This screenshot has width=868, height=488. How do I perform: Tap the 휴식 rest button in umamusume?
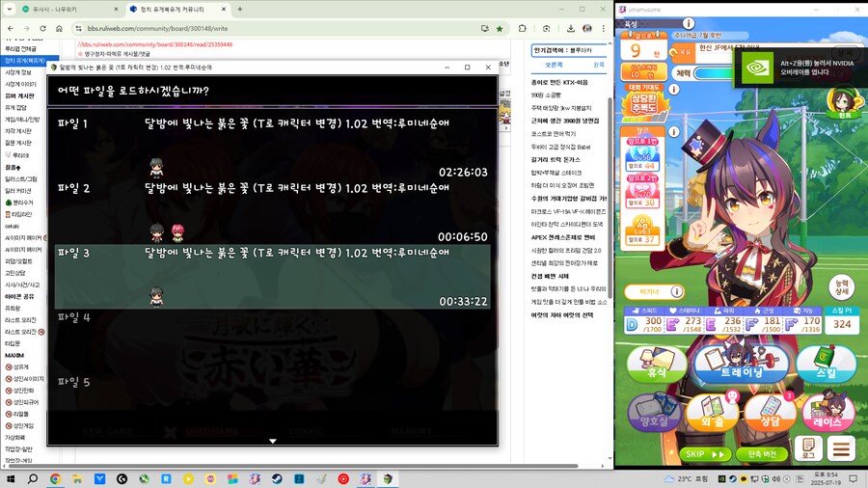pyautogui.click(x=657, y=366)
